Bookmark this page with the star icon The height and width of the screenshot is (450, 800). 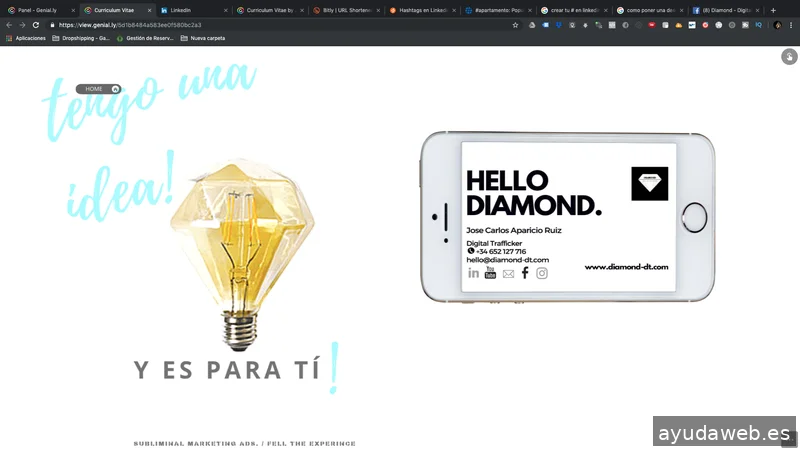click(x=515, y=25)
